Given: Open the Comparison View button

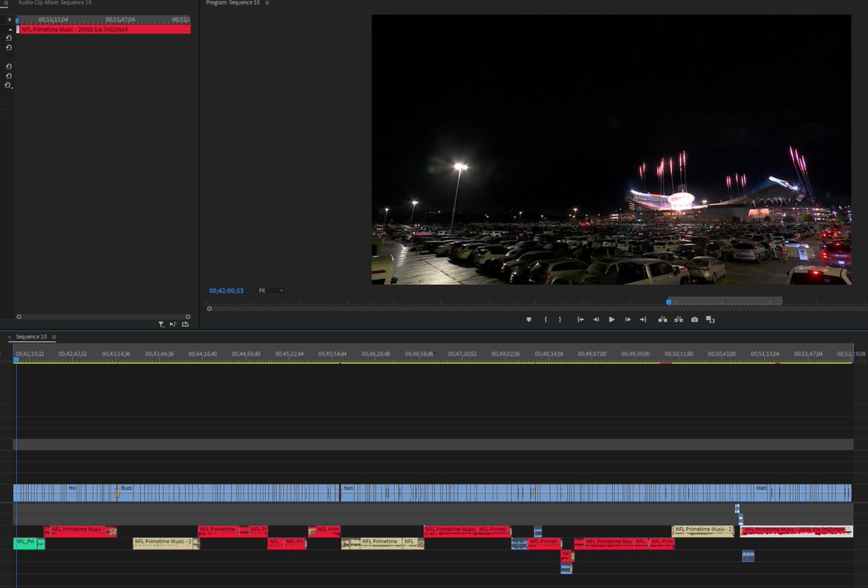Looking at the screenshot, I should (x=710, y=319).
